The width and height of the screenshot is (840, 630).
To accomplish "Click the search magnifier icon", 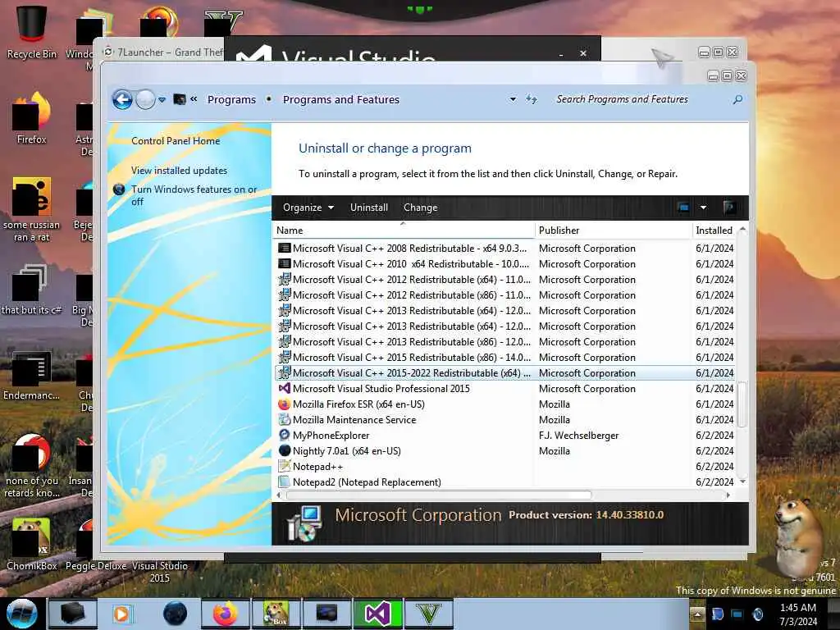I will (737, 99).
